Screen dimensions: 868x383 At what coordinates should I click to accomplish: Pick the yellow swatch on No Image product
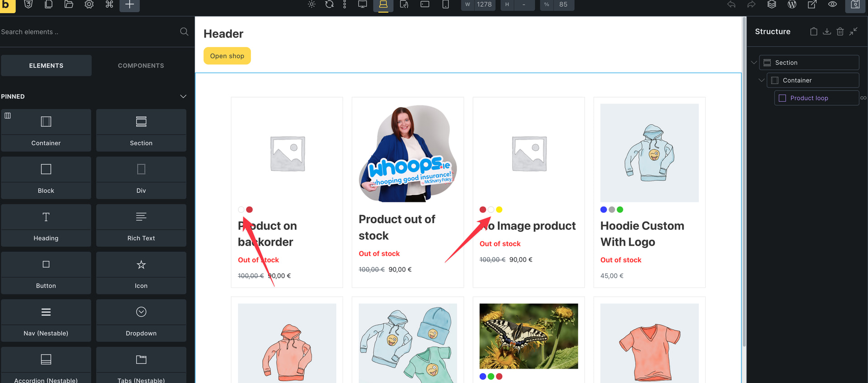pyautogui.click(x=499, y=210)
